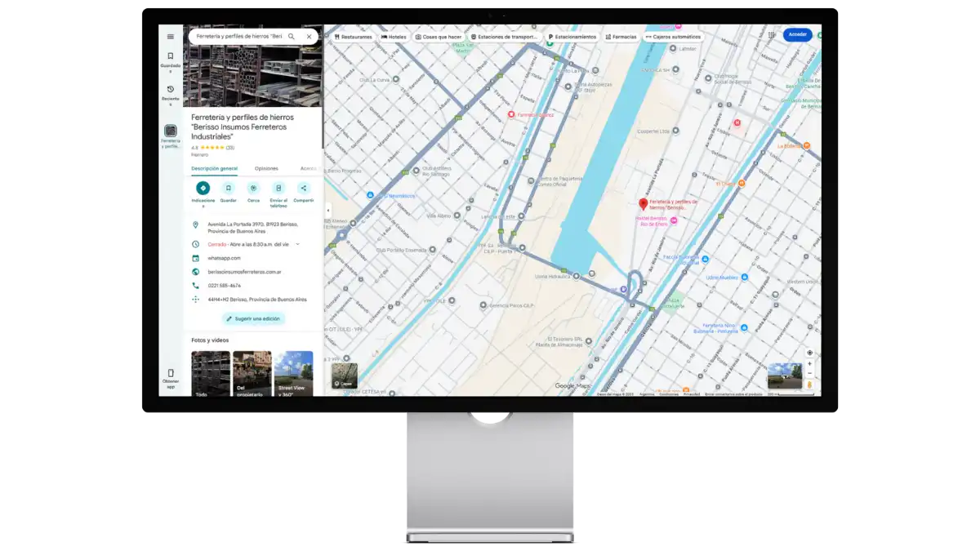Toggle the Capas map layers thumbnail
980x551 pixels.
345,375
